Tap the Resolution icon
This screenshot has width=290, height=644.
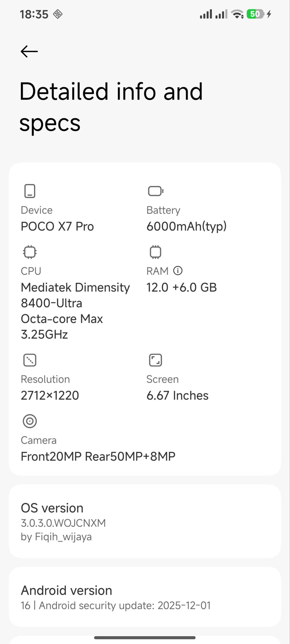point(30,360)
